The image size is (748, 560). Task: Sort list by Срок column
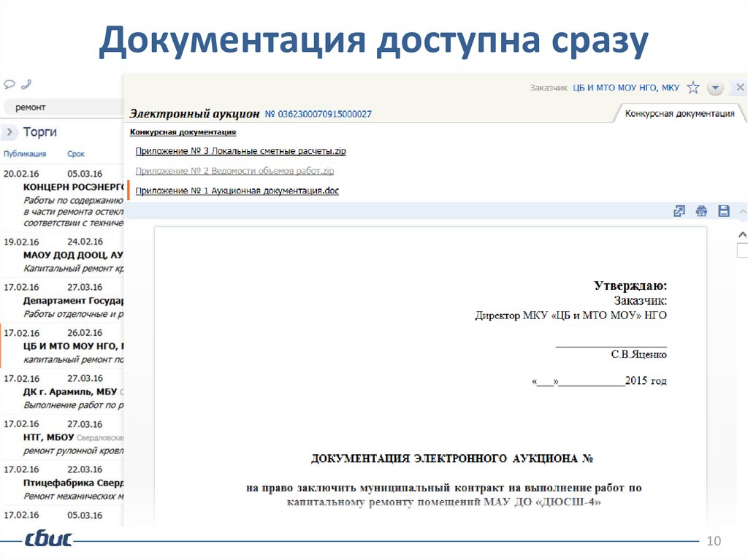[76, 154]
